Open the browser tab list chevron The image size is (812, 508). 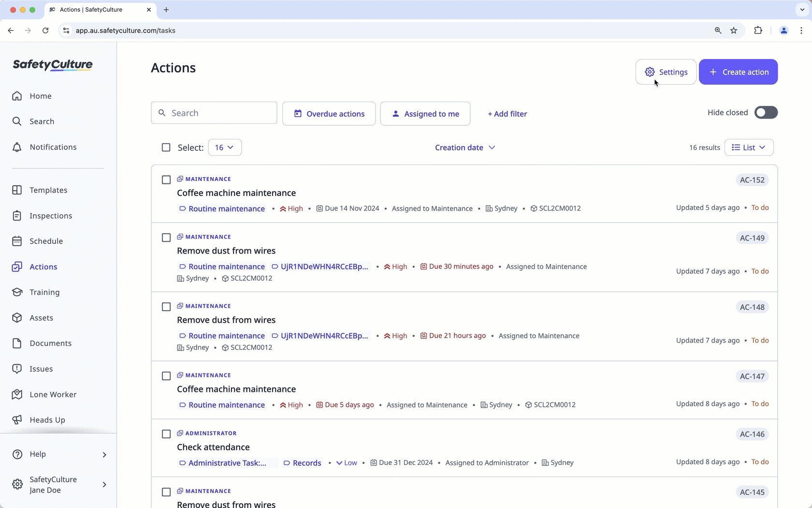[802, 10]
